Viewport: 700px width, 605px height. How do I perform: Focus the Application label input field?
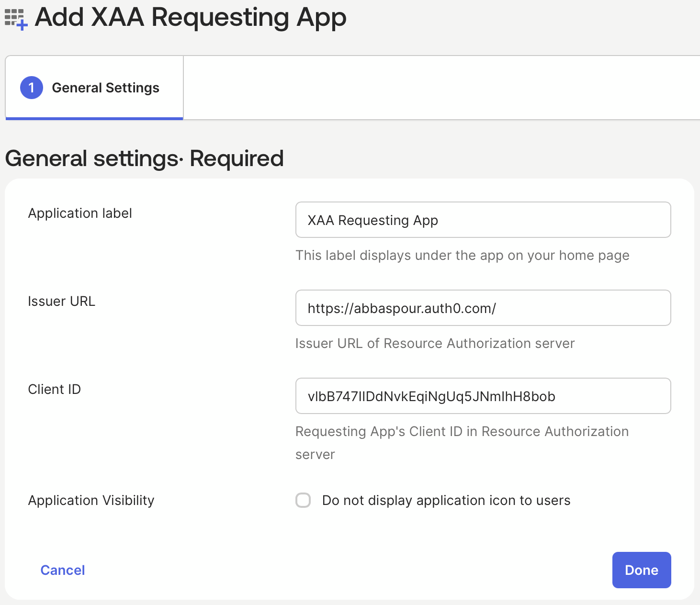[x=483, y=220]
